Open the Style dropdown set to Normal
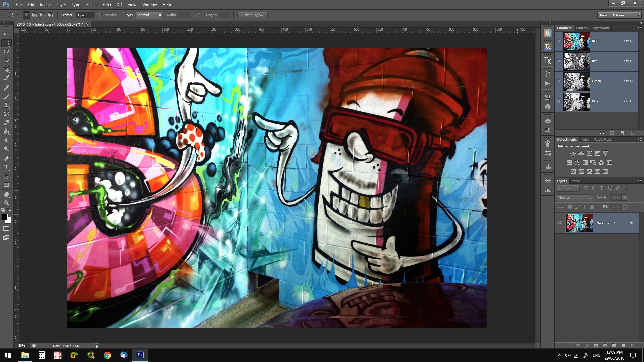Screen dimensions: 644x362 [x=149, y=15]
